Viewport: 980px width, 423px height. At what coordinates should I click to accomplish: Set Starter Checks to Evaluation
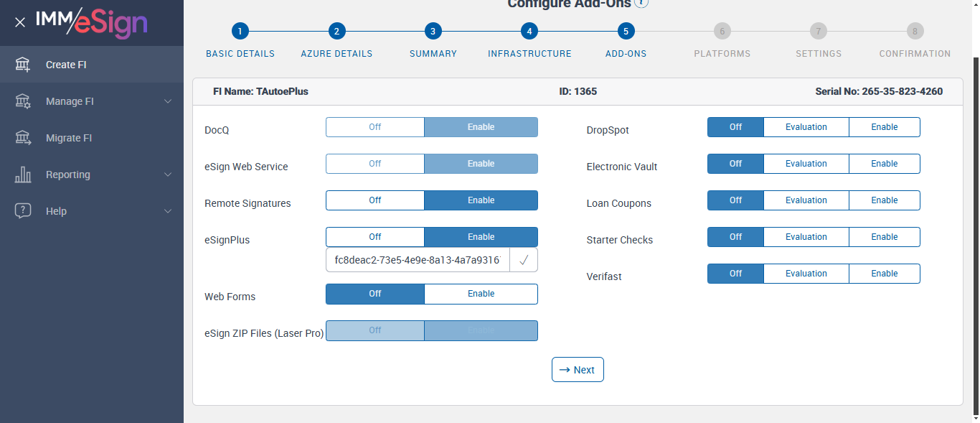pos(806,237)
